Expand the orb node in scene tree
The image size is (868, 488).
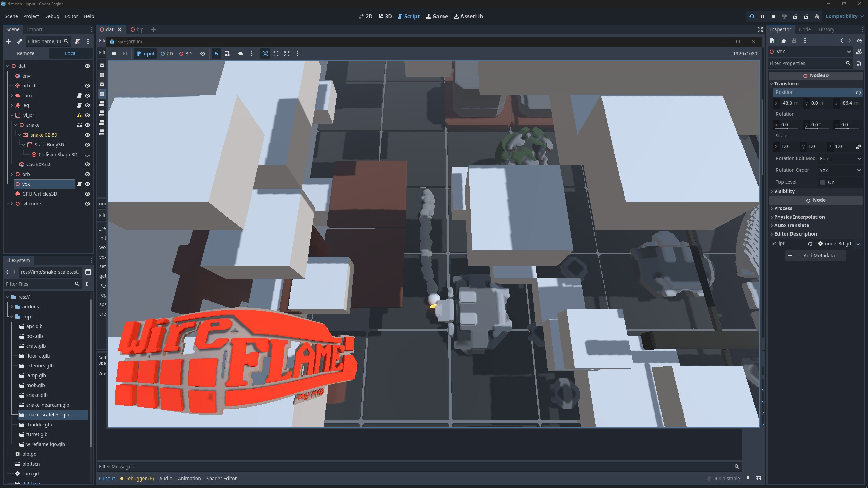click(12, 174)
